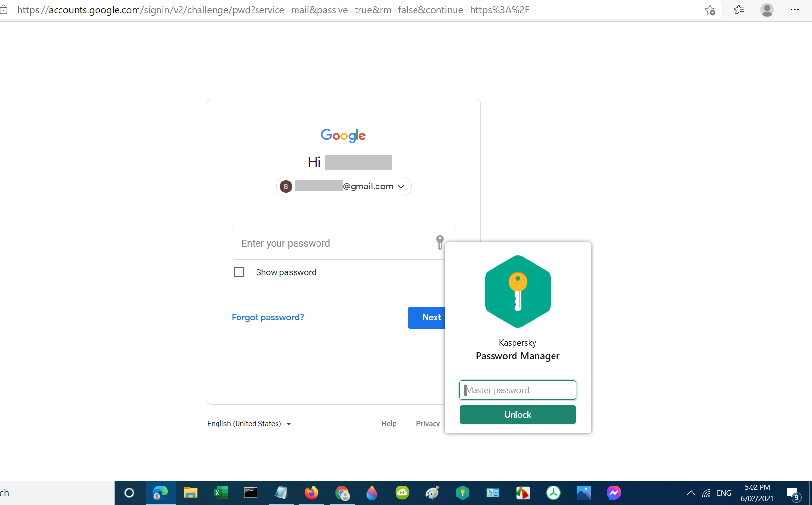The image size is (812, 505).
Task: Open the Photos app from the taskbar
Action: click(x=584, y=493)
